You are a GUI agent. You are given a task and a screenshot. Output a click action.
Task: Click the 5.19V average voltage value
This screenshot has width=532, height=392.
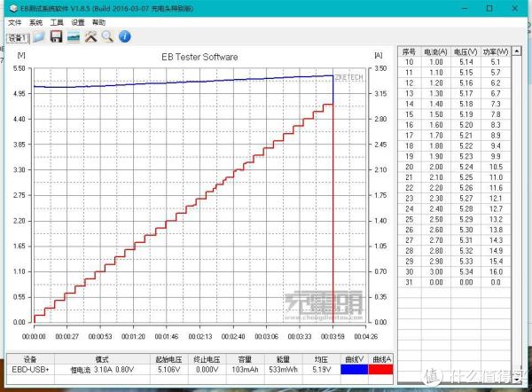[x=321, y=370]
